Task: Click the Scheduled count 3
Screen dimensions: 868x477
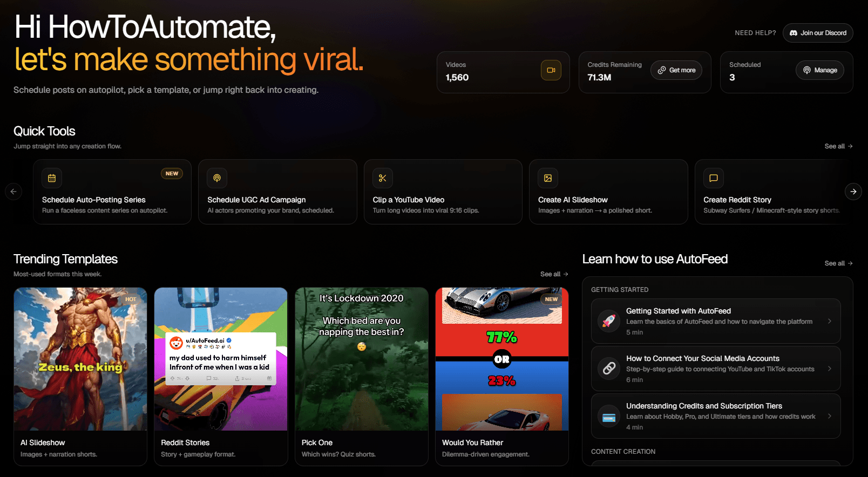Action: click(732, 77)
